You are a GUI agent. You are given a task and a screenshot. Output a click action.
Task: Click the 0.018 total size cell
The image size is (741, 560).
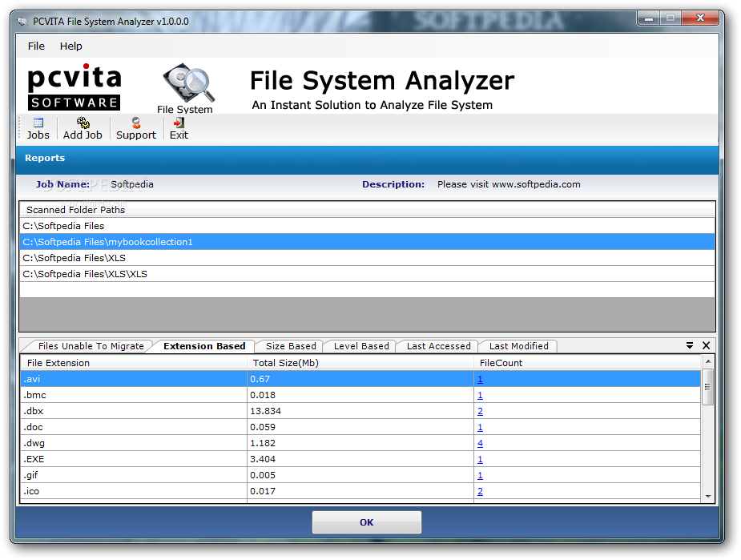coord(360,395)
